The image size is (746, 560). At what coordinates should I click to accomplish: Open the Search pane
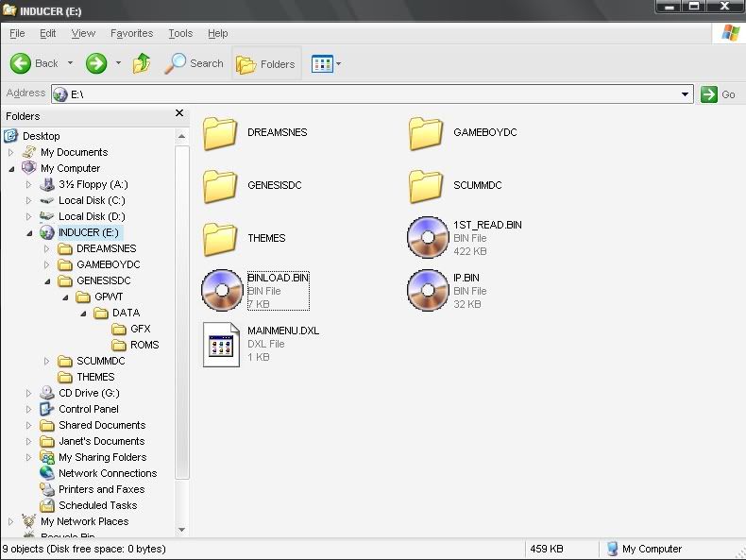pos(195,63)
